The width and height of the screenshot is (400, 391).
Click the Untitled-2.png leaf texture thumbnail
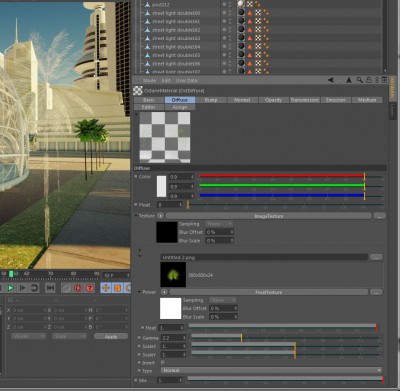(x=173, y=275)
